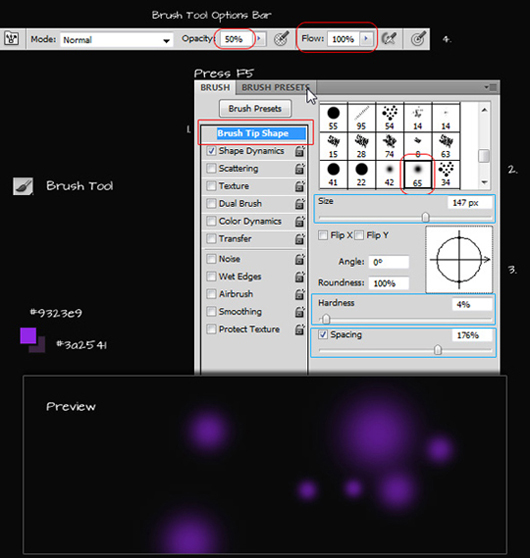Select Brush Tip Shape in list

[x=254, y=133]
